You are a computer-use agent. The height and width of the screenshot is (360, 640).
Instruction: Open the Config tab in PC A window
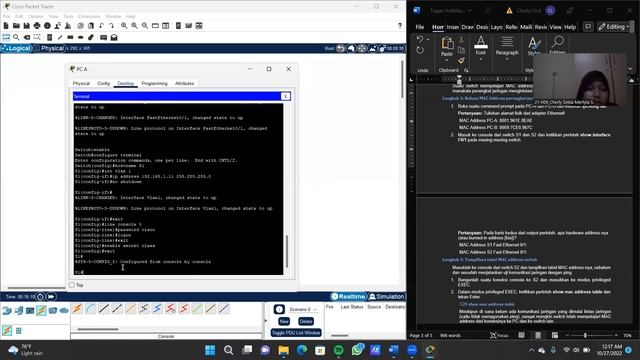[103, 83]
